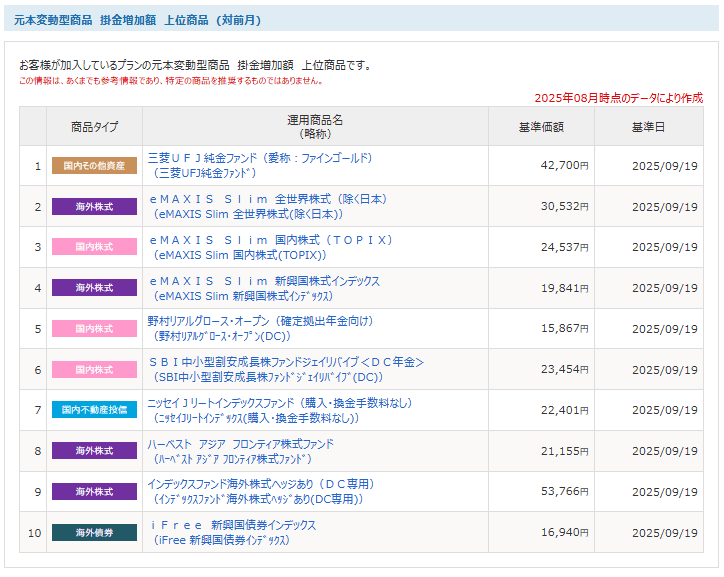Click the 基準日 column header
This screenshot has height=577, width=724.
point(647,127)
